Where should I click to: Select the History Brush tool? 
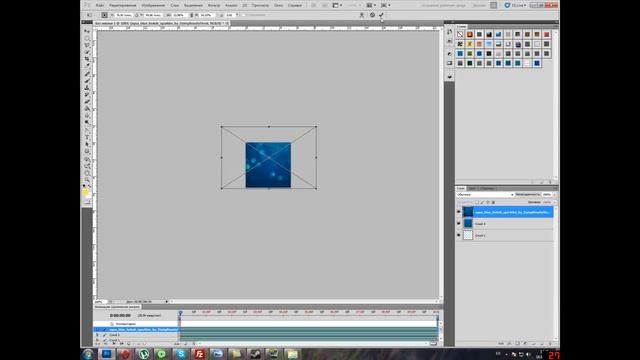[x=87, y=95]
